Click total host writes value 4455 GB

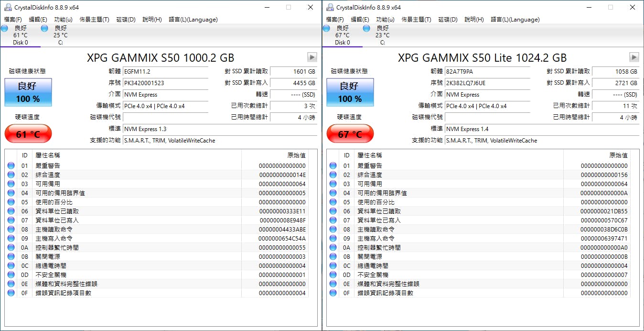(294, 83)
